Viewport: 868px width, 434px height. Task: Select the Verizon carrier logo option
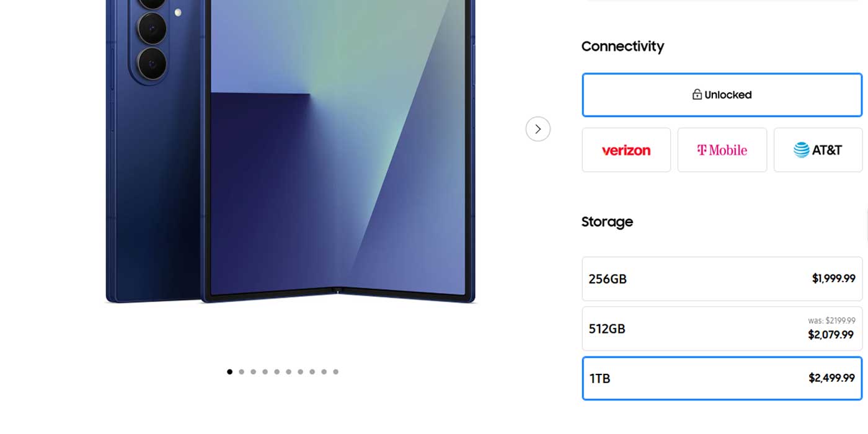pyautogui.click(x=626, y=150)
